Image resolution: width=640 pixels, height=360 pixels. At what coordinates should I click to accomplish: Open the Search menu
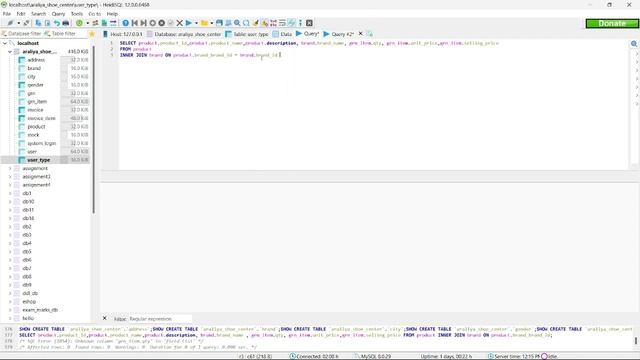[x=39, y=14]
